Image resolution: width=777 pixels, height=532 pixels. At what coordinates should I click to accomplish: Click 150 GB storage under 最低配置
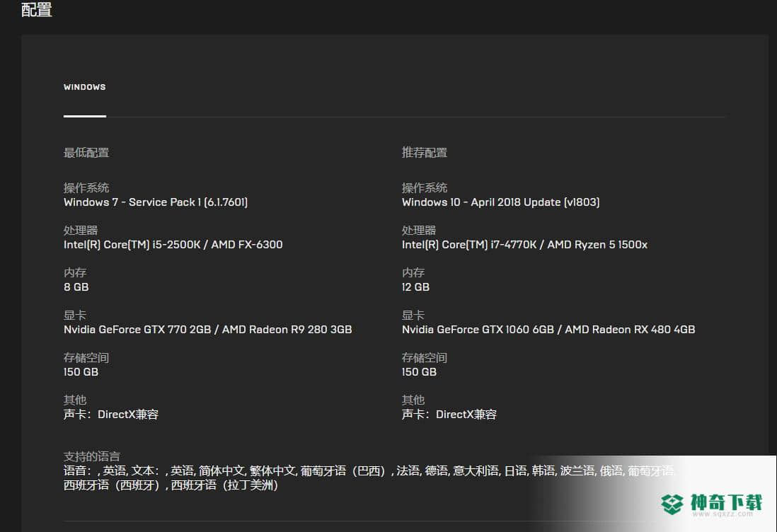coord(81,372)
